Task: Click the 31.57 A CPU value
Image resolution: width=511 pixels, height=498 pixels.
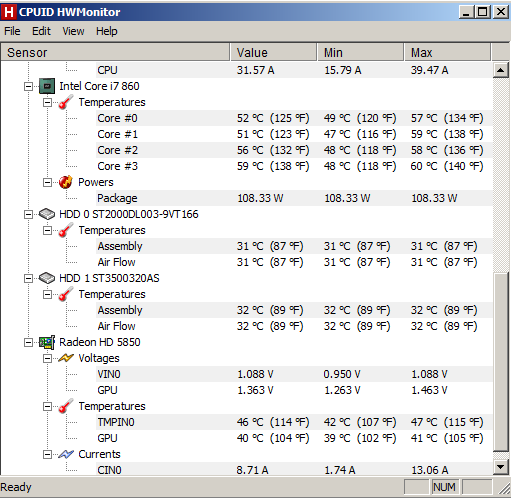Action: click(x=255, y=70)
